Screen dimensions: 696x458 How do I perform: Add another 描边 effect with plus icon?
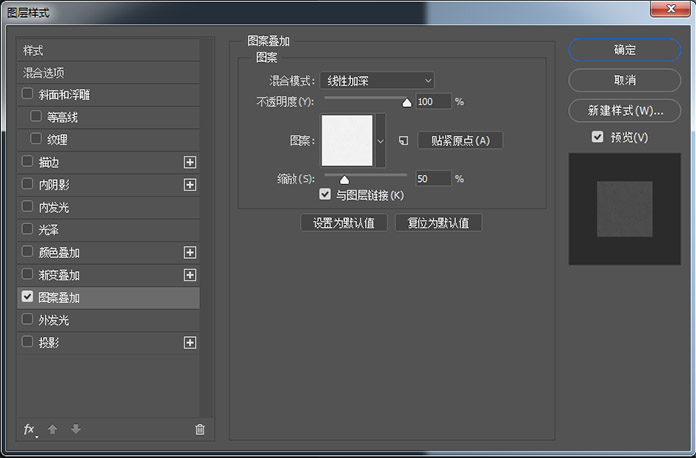190,162
